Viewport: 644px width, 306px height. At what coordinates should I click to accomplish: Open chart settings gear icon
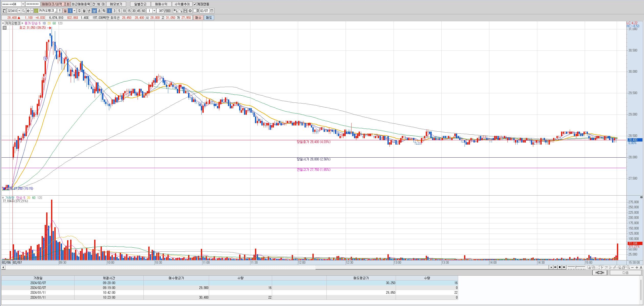point(190,11)
